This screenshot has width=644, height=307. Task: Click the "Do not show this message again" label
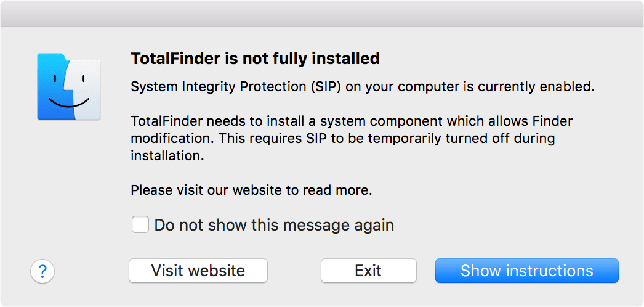(274, 225)
